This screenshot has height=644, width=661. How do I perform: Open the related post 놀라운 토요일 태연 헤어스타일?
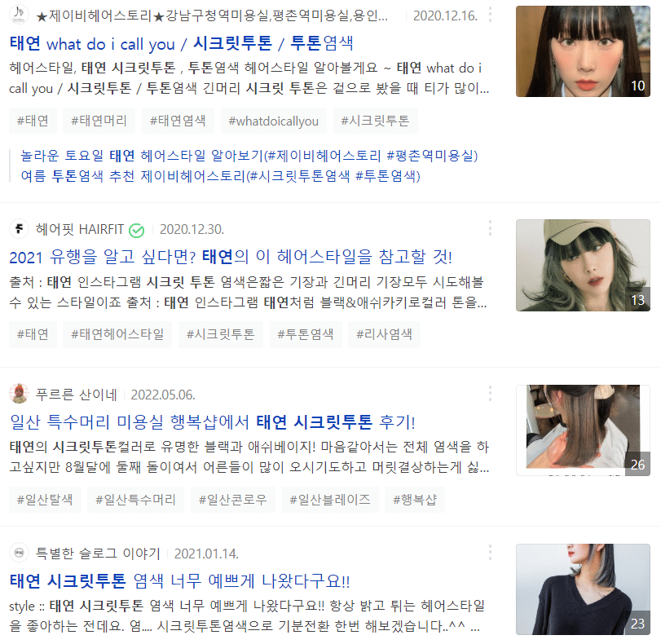coord(249,156)
